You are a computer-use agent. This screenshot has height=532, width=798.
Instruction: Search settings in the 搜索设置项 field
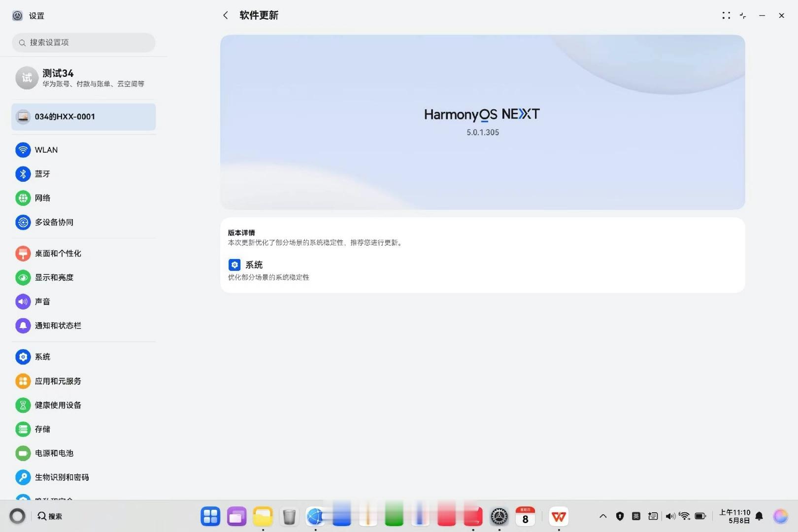pos(84,42)
